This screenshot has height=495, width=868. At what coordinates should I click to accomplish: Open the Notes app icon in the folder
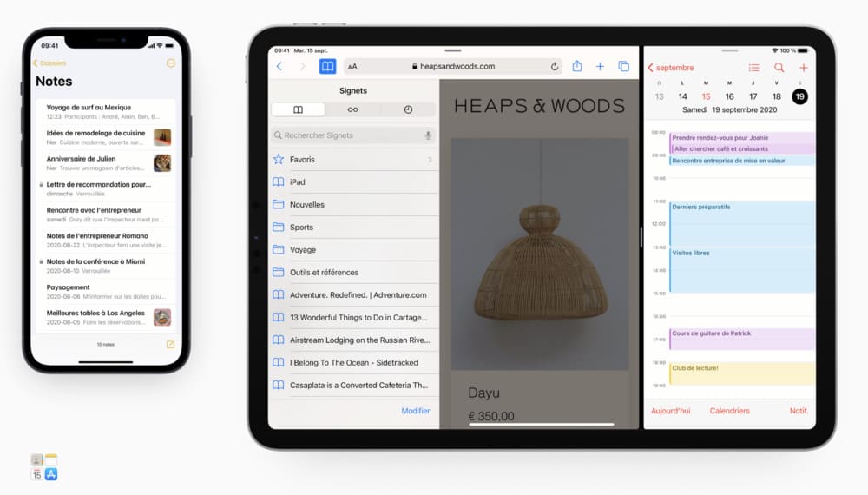coord(51,459)
